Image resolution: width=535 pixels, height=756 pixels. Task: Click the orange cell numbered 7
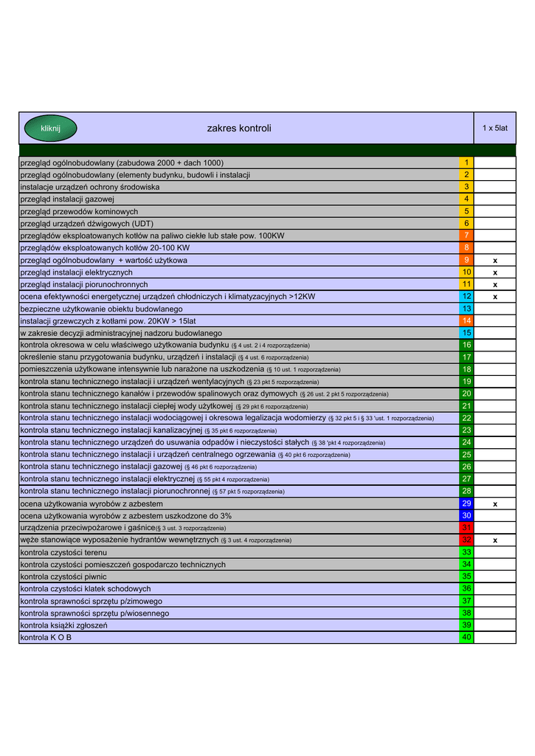point(466,236)
